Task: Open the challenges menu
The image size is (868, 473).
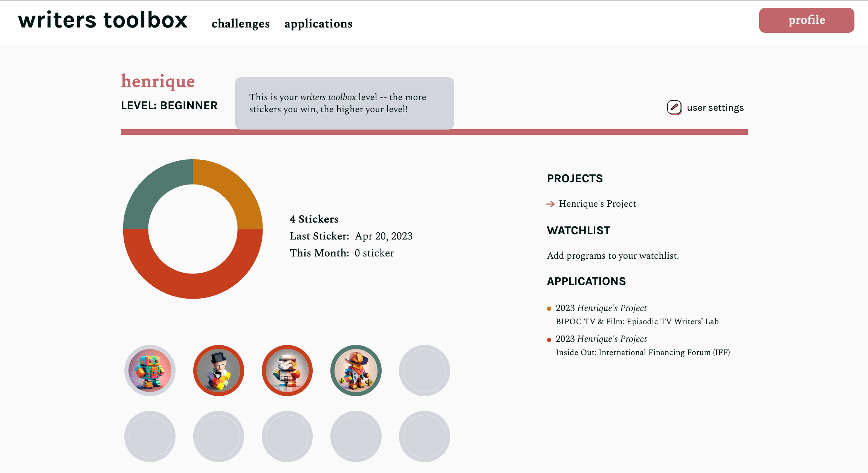Action: [240, 23]
